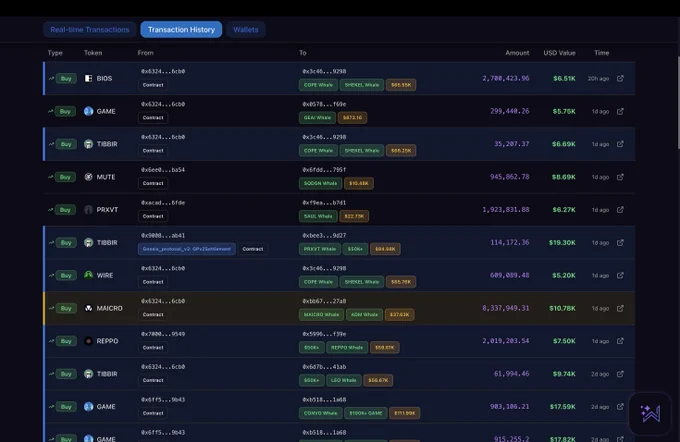Open external link for MAICRO transaction

click(x=620, y=308)
